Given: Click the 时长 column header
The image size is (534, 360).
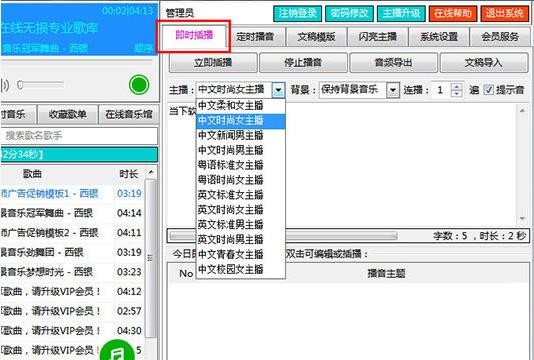Looking at the screenshot, I should click(x=129, y=174).
